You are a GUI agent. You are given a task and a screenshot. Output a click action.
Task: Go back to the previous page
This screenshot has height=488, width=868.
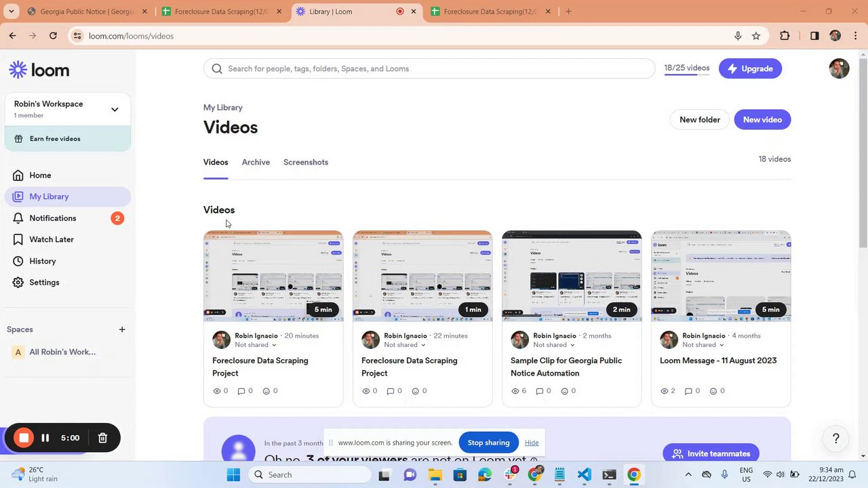[x=12, y=36]
